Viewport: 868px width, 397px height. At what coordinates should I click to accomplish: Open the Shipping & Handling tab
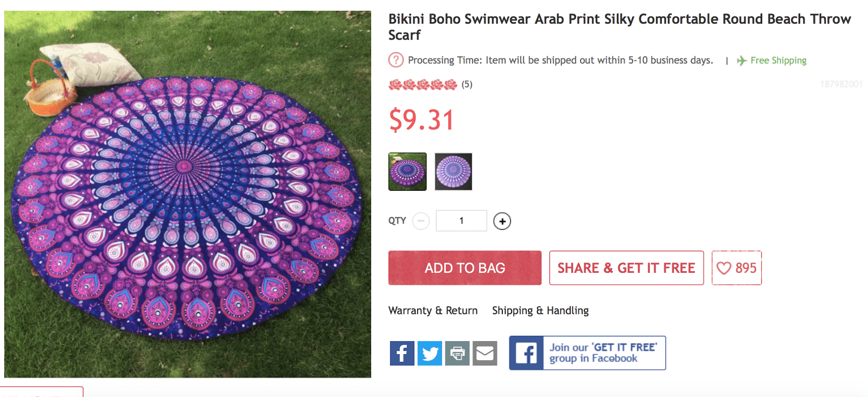coord(540,311)
